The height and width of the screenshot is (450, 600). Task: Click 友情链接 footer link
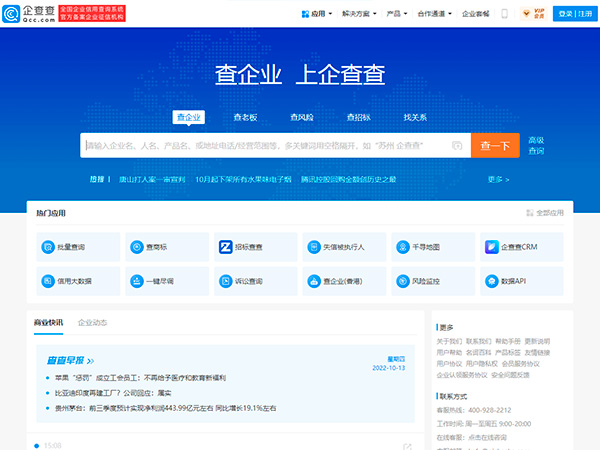pos(537,352)
